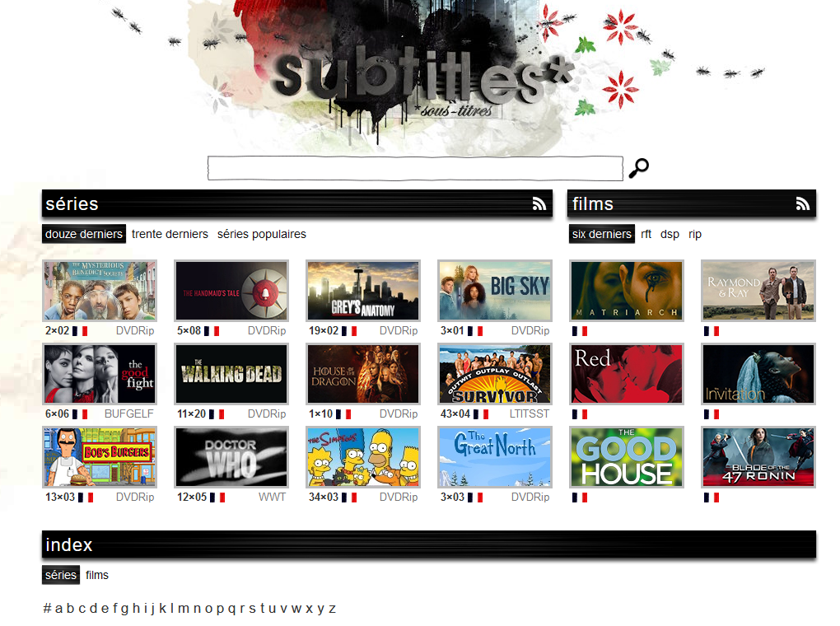Viewport: 840px width, 626px height.
Task: Select the index 'séries' tab
Action: 61,575
